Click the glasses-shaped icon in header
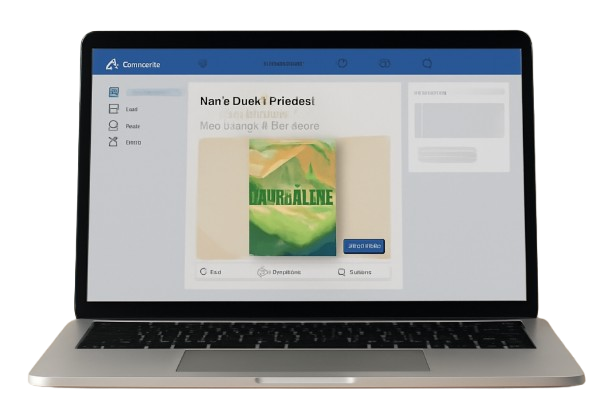 pyautogui.click(x=384, y=64)
